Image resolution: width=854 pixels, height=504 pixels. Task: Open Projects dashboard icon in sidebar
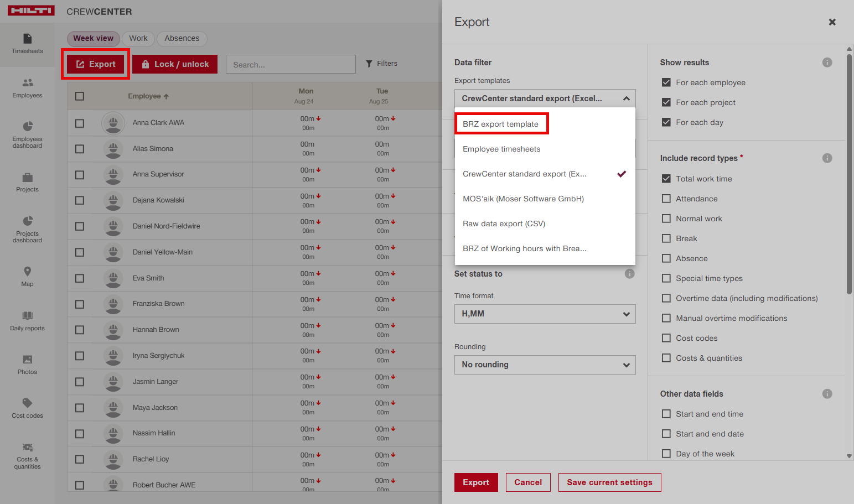[27, 221]
